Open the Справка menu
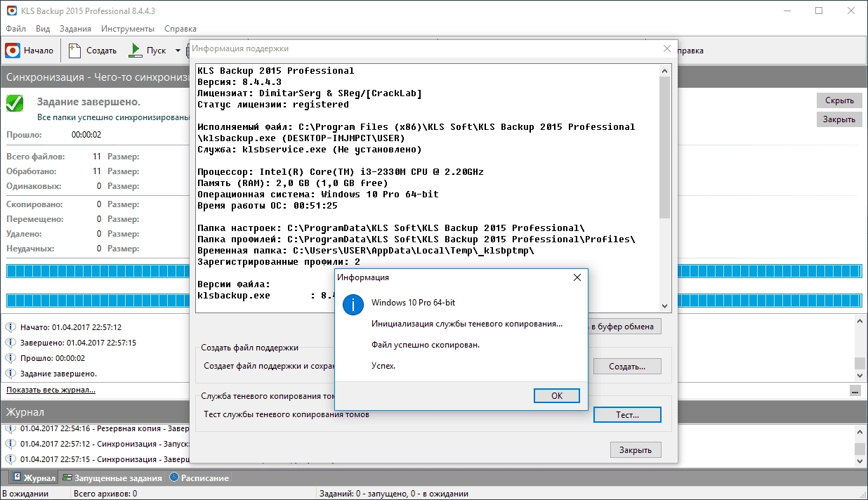 pos(180,29)
